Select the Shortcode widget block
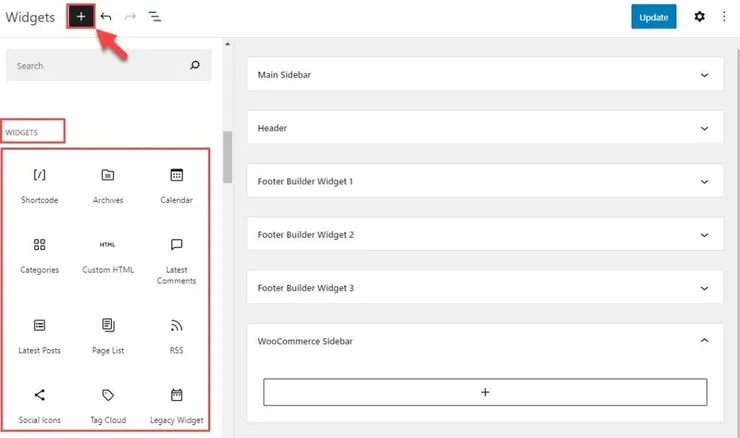740x438 pixels. pos(40,185)
